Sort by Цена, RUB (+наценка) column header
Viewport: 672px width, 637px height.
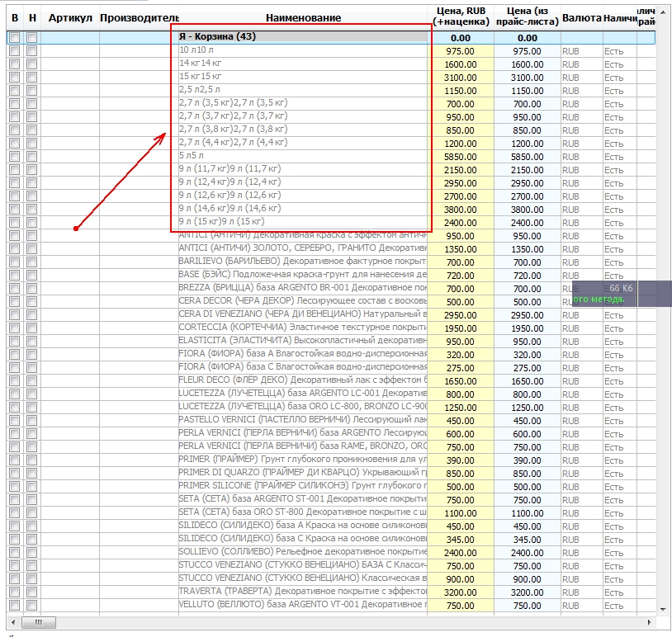(x=461, y=17)
